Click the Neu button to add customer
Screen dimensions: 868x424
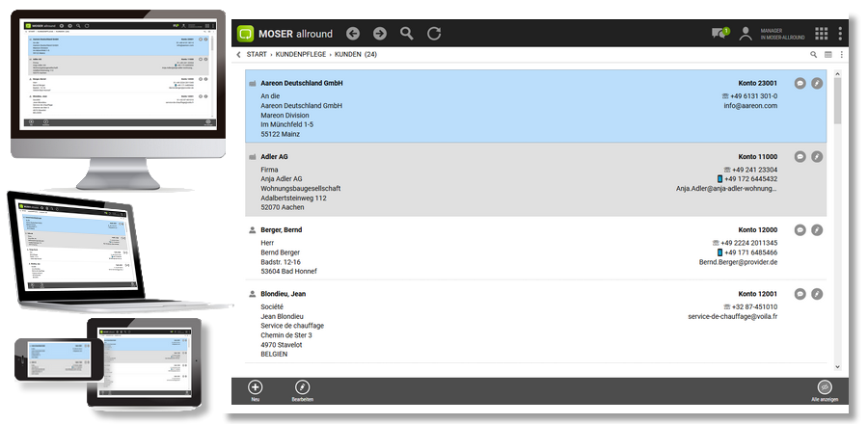256,387
